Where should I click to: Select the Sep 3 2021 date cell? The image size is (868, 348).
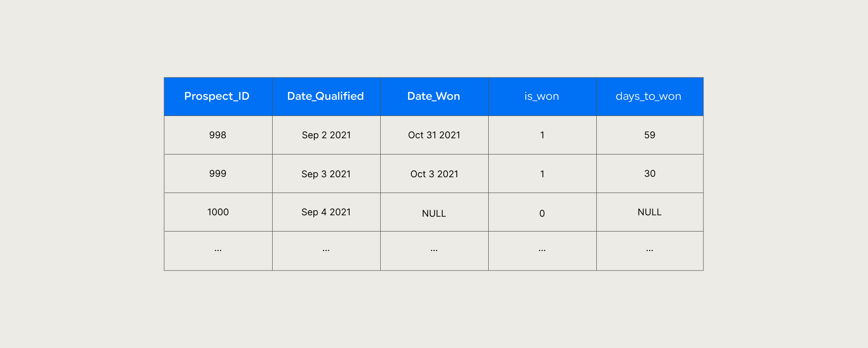click(x=326, y=174)
